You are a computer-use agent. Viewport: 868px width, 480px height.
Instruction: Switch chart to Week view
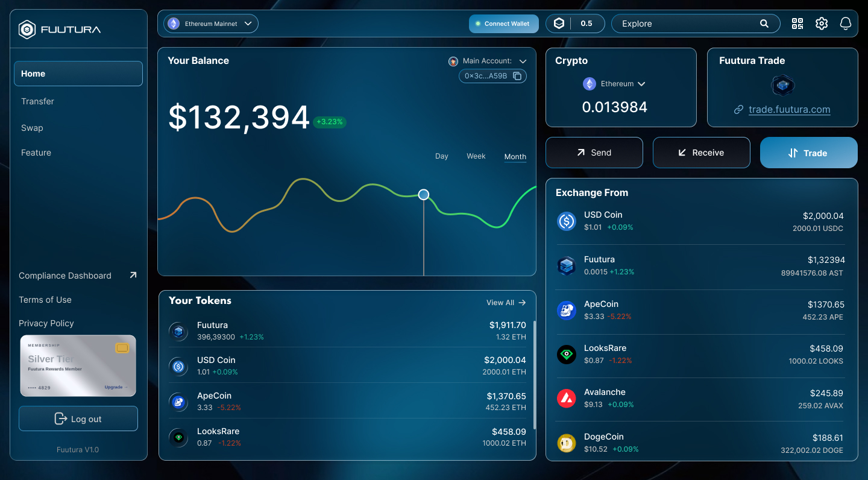tap(476, 156)
